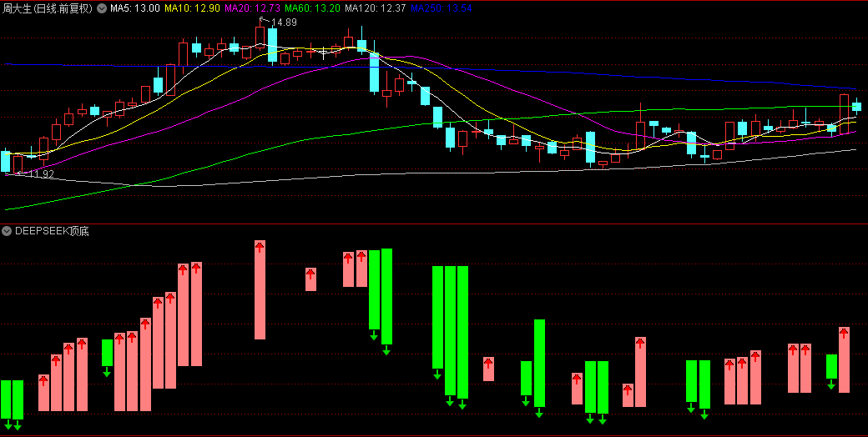This screenshot has width=868, height=437.
Task: Click the 周大生(日线.前复权) chart title
Action: (x=48, y=8)
